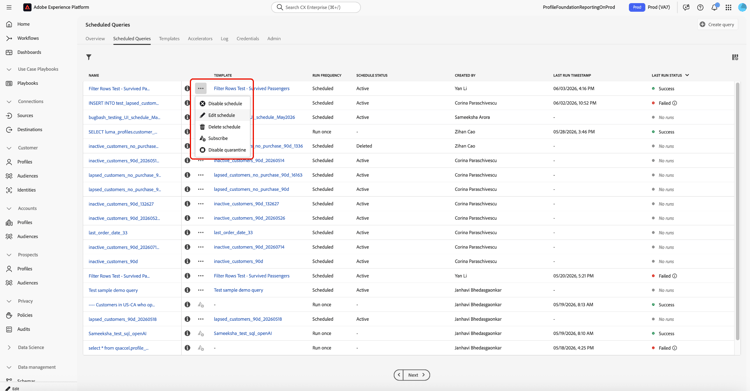The height and width of the screenshot is (391, 750).
Task: Open Audits under Privacy
Action: pos(23,329)
